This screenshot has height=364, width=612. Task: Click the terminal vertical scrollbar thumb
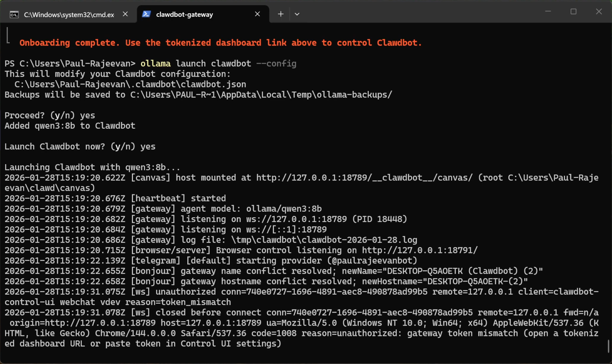608,346
